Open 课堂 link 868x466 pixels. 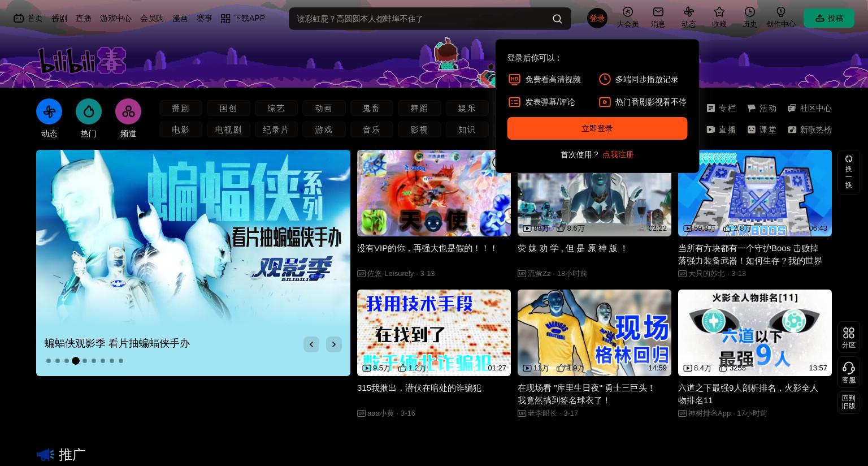click(x=762, y=130)
